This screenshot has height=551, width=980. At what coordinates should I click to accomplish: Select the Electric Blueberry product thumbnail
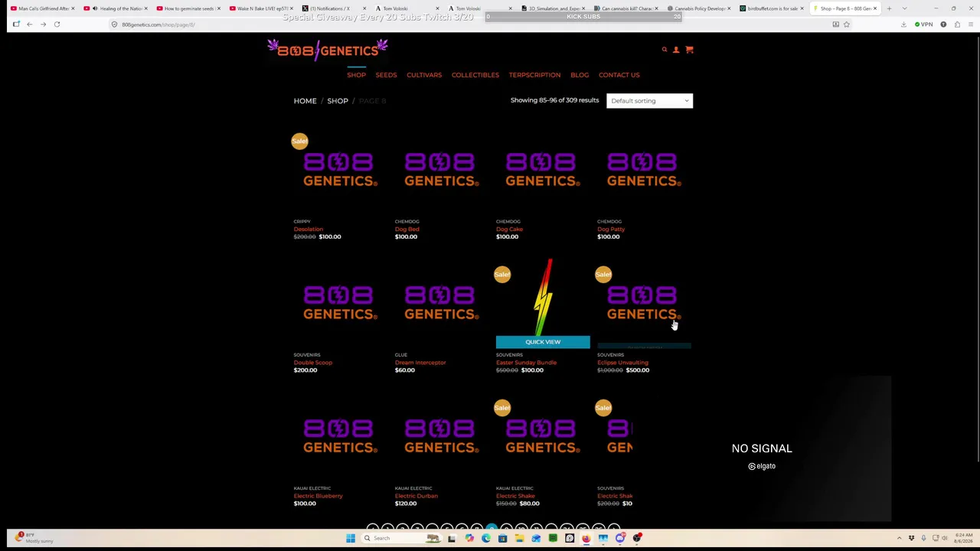pyautogui.click(x=340, y=436)
